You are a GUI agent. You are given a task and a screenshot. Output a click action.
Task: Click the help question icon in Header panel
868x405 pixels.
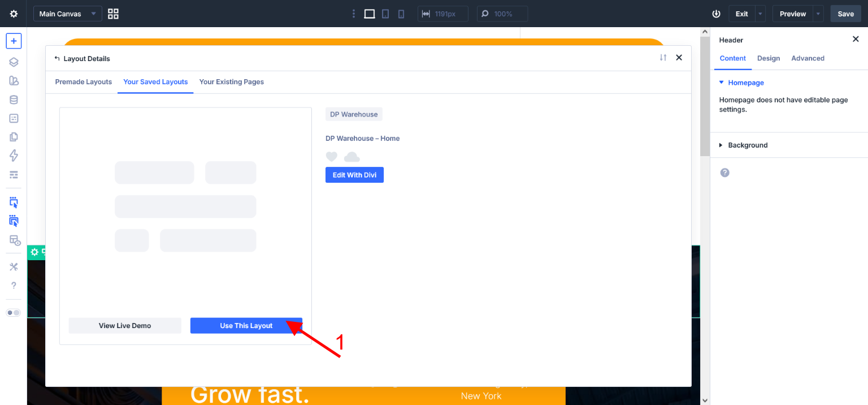click(725, 173)
